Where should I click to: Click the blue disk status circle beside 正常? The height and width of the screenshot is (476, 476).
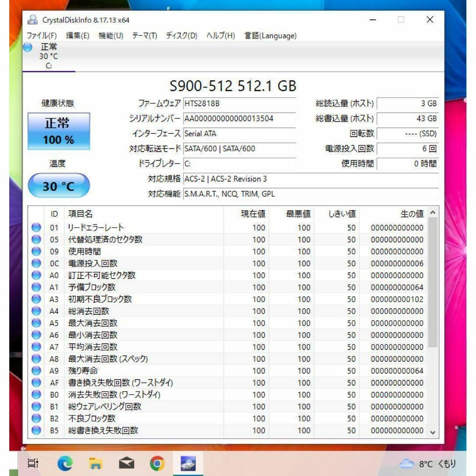[x=28, y=47]
